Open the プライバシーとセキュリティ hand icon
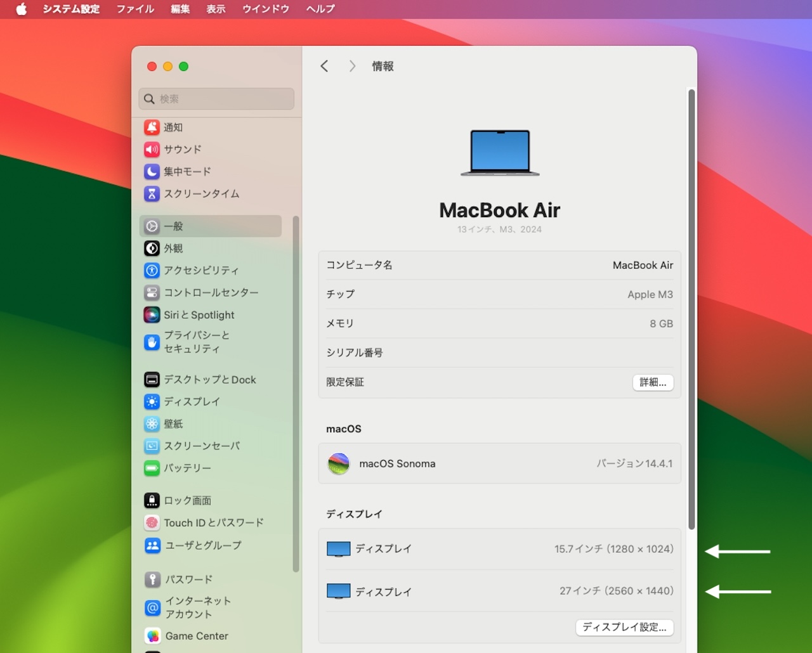 click(152, 342)
